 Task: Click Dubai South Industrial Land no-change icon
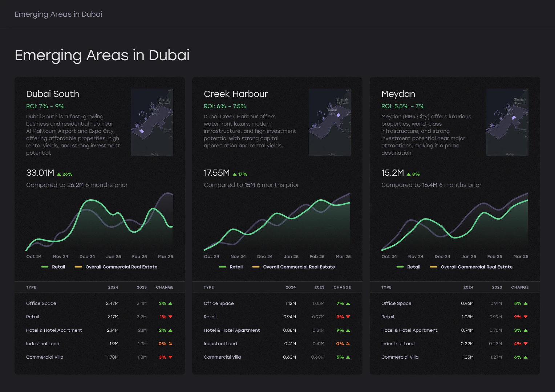click(170, 344)
